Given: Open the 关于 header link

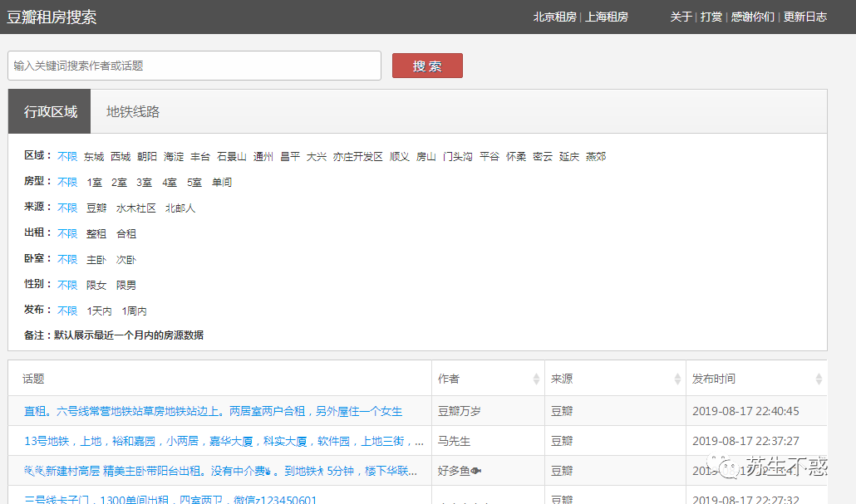Looking at the screenshot, I should [681, 17].
